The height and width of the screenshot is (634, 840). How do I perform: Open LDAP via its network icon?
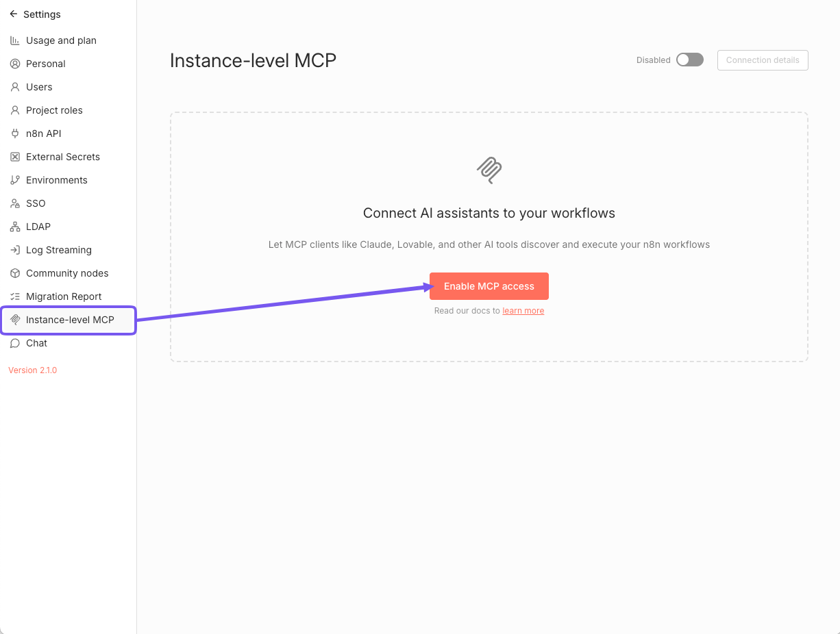pos(15,227)
